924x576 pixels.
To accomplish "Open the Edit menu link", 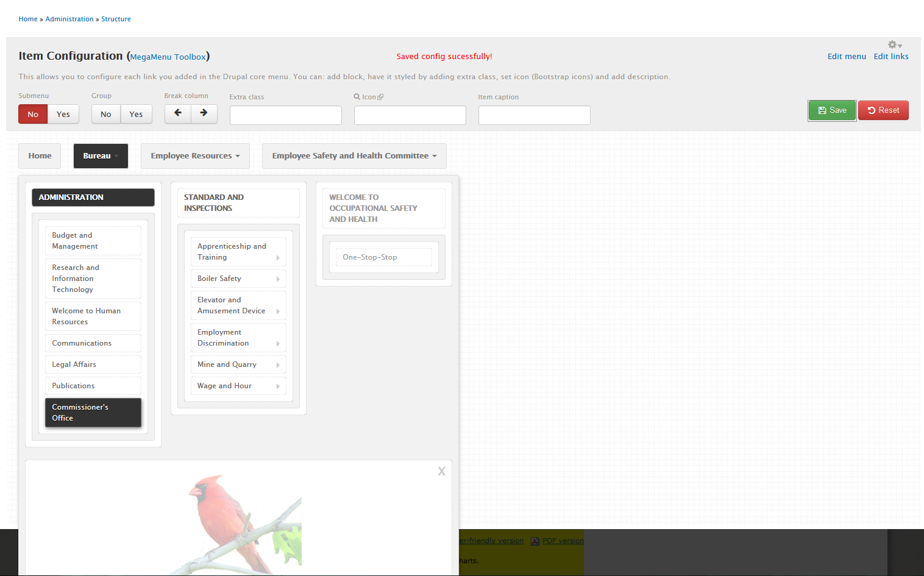I will pos(847,56).
